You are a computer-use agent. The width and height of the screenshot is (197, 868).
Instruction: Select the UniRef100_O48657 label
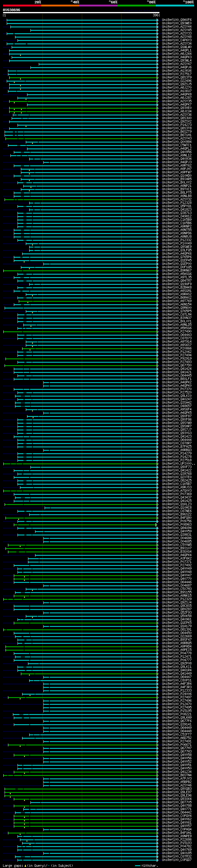[x=177, y=406]
